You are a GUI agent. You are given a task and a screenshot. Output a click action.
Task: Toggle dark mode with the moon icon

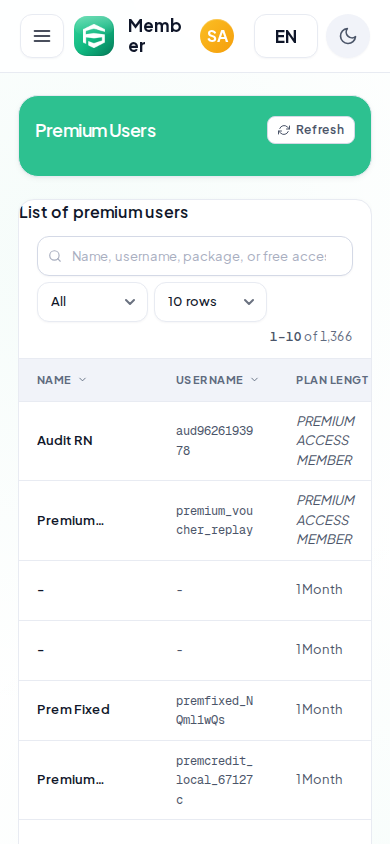pyautogui.click(x=348, y=36)
